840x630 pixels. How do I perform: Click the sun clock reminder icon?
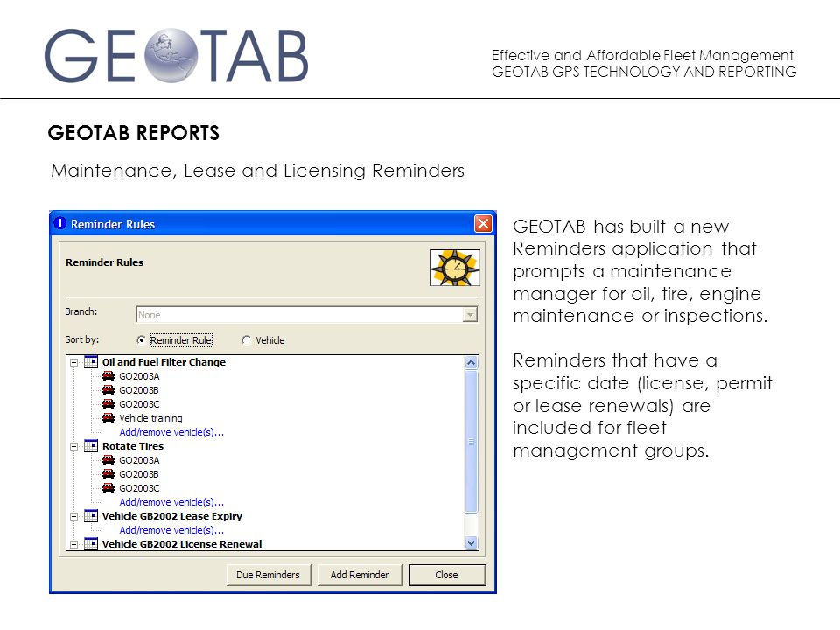pos(454,268)
